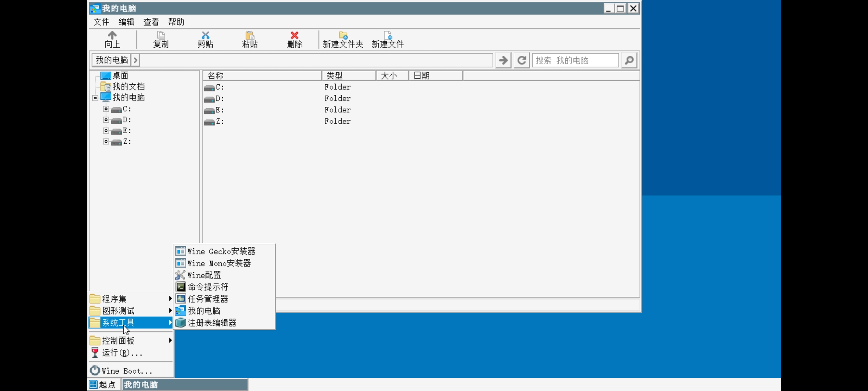This screenshot has height=391, width=868.
Task: Click the Refresh icon beside address bar
Action: click(x=522, y=60)
